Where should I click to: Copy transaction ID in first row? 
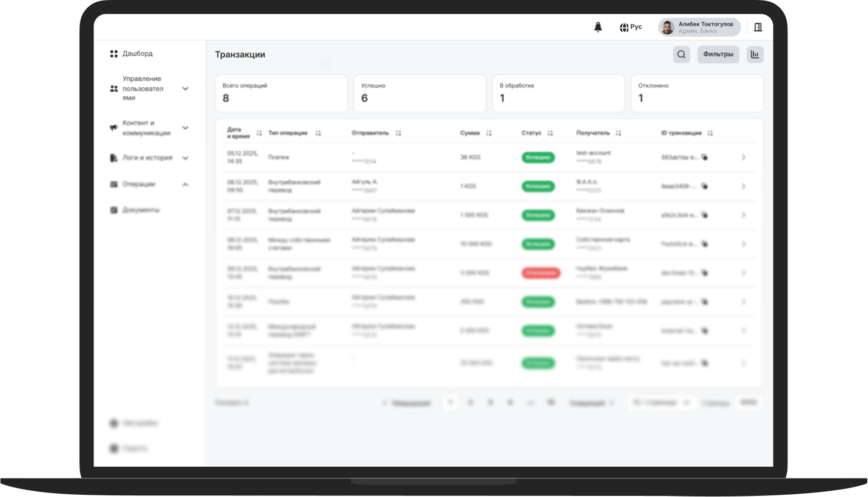click(x=705, y=157)
